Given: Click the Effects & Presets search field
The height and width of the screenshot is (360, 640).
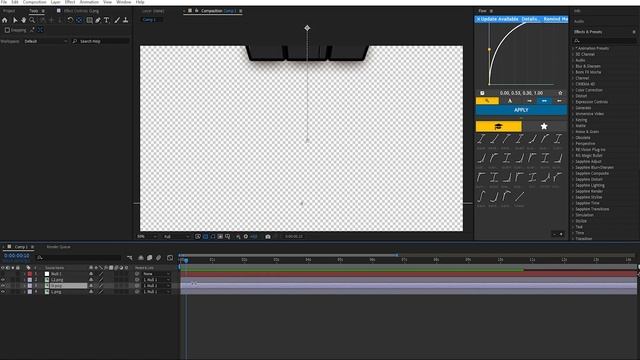Looking at the screenshot, I should (604, 41).
